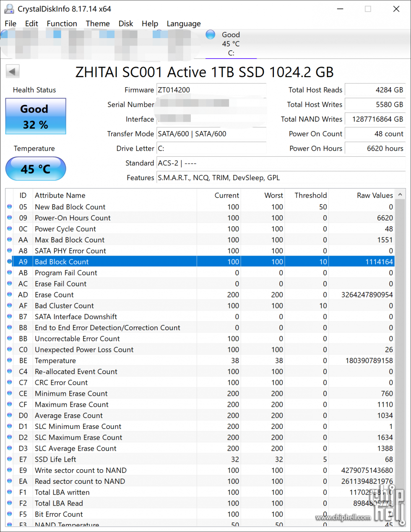Click status dot for Program Fail Count
This screenshot has height=532, width=411.
tap(10, 272)
